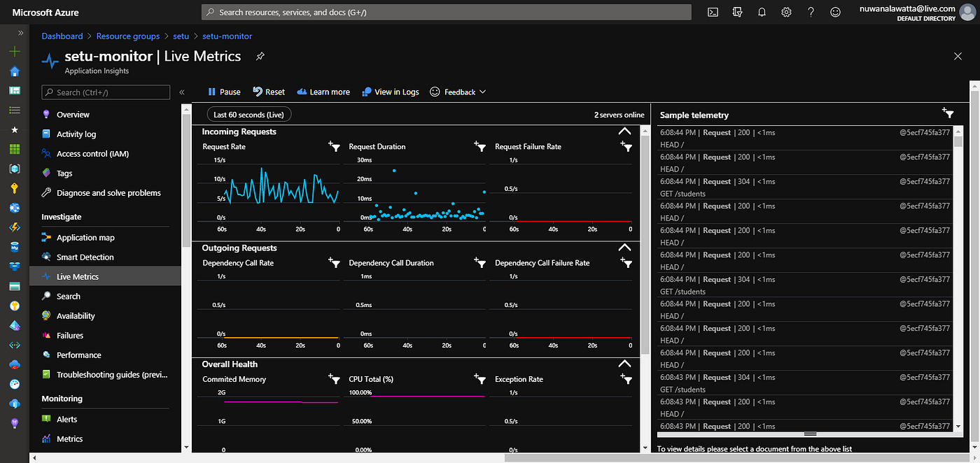Open the Dashboard icon in the left rail
This screenshot has height=463, width=980.
coord(15,91)
